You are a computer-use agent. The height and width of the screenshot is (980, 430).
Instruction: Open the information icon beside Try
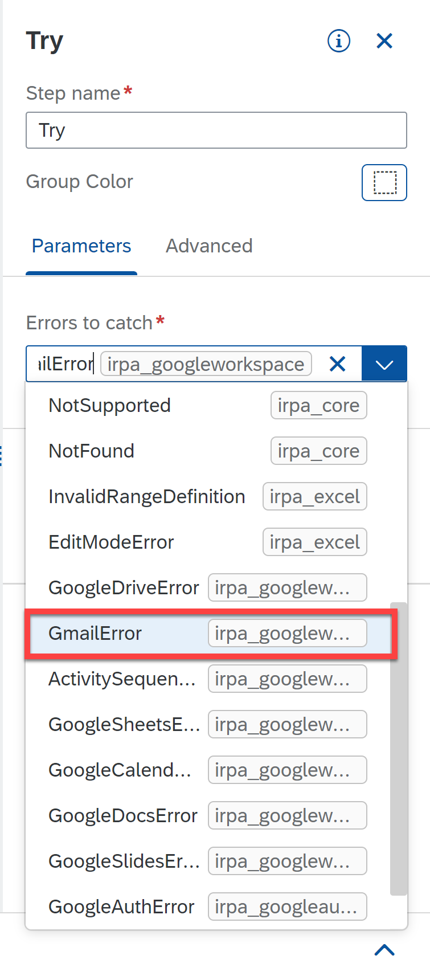click(339, 40)
